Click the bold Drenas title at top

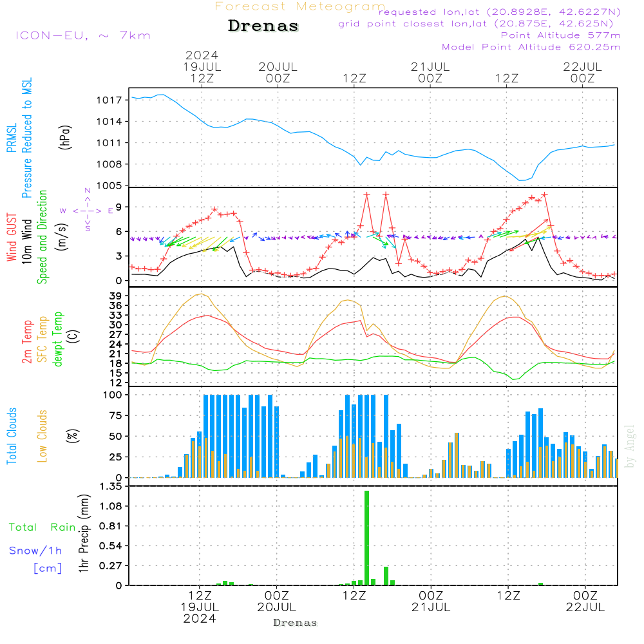[x=263, y=26]
